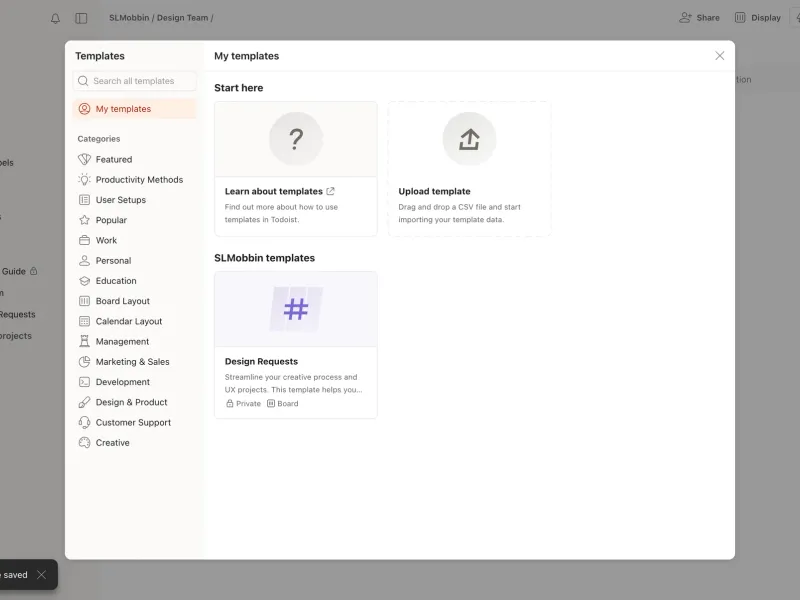800x600 pixels.
Task: Click the lock icon beside Guide in background sidebar
Action: (34, 271)
